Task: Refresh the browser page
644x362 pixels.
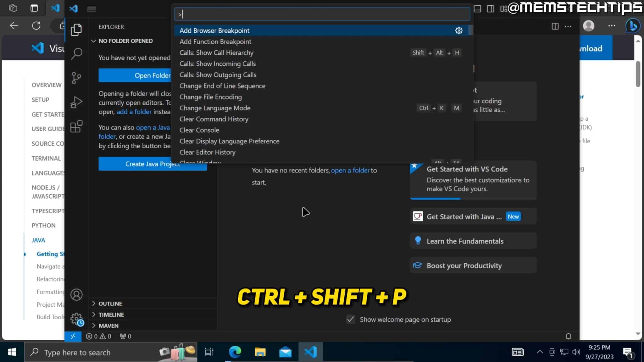Action: coord(36,25)
